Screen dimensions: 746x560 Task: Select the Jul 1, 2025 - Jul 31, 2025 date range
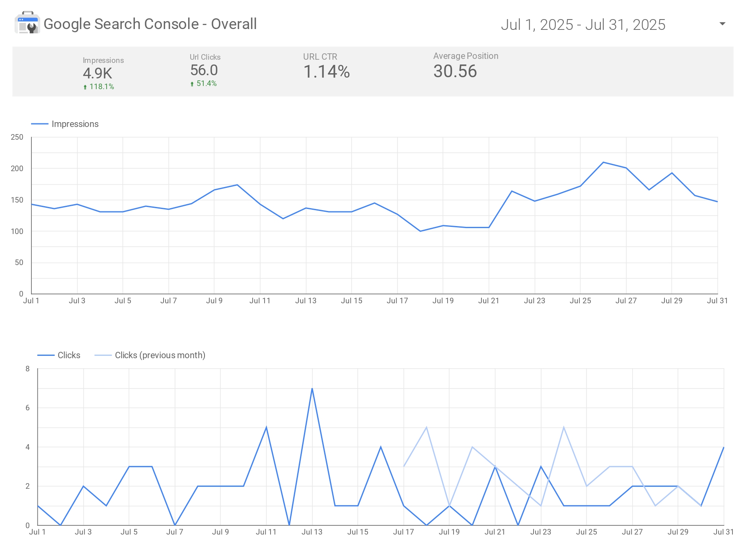[x=583, y=25]
